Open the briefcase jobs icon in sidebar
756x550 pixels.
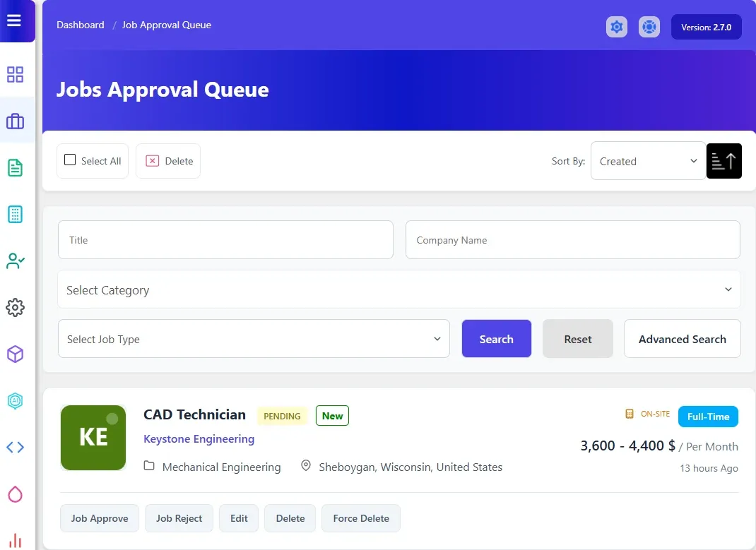tap(15, 121)
